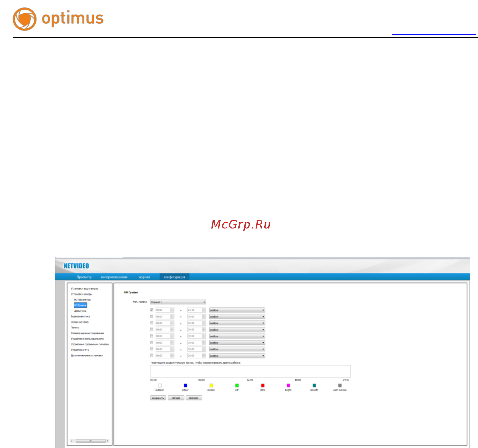Enable the eighth schedule row checkbox

(x=152, y=355)
